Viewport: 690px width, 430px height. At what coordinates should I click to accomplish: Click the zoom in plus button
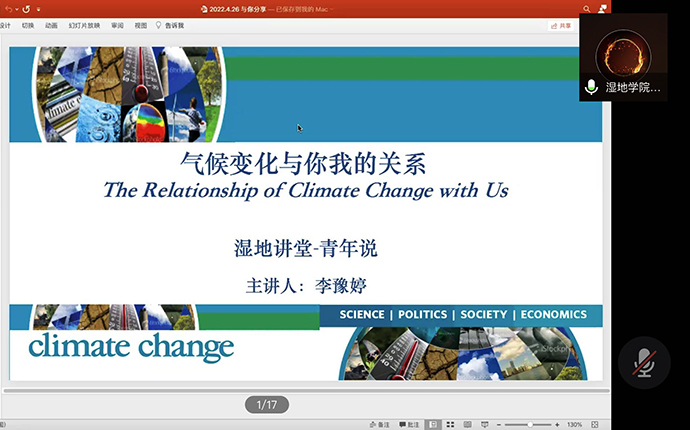coord(556,424)
